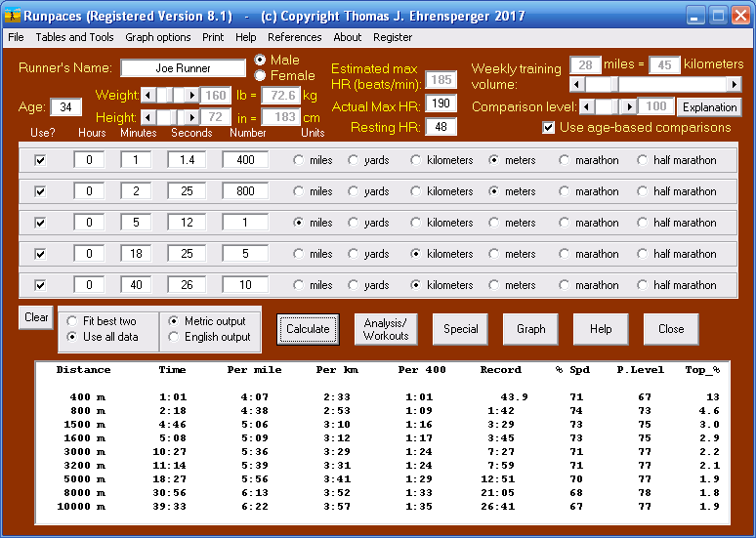Open the 'Graph options' menu
Viewport: 756px width, 538px height.
(157, 37)
